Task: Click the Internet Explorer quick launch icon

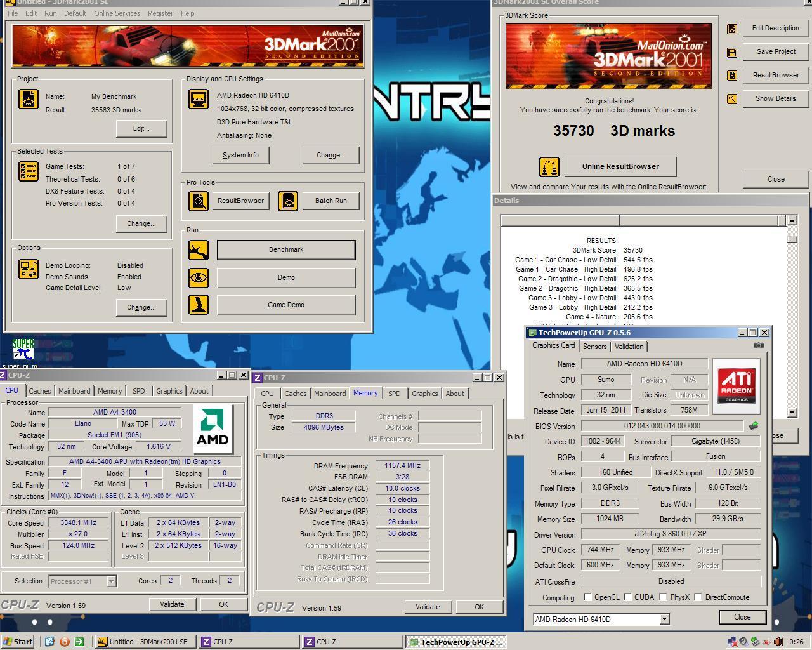Action: click(49, 642)
